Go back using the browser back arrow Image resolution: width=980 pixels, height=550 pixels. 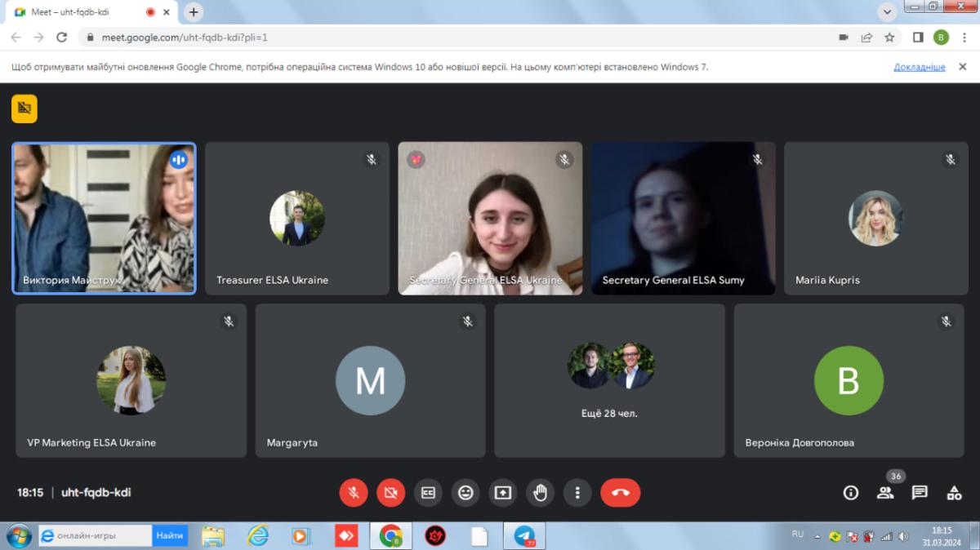pyautogui.click(x=16, y=38)
